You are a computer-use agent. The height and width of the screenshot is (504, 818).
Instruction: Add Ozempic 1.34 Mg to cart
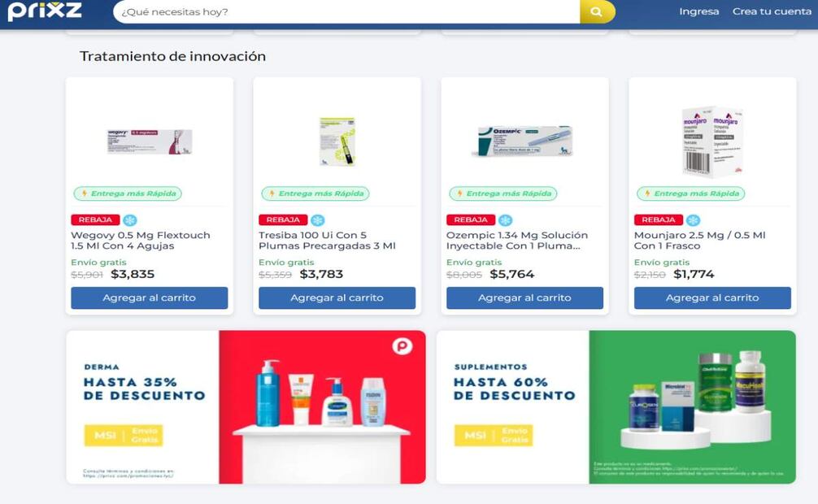tap(524, 298)
